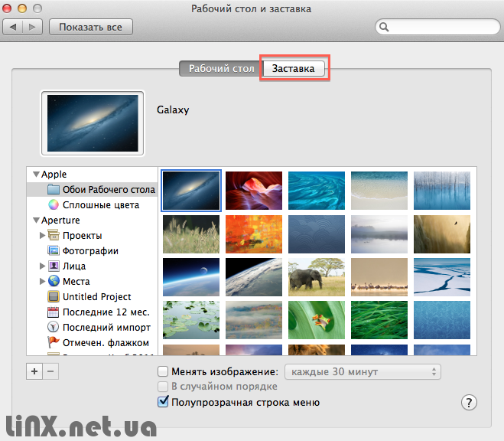Expand the Проекты disclosure triangle
The height and width of the screenshot is (441, 504).
[42, 236]
